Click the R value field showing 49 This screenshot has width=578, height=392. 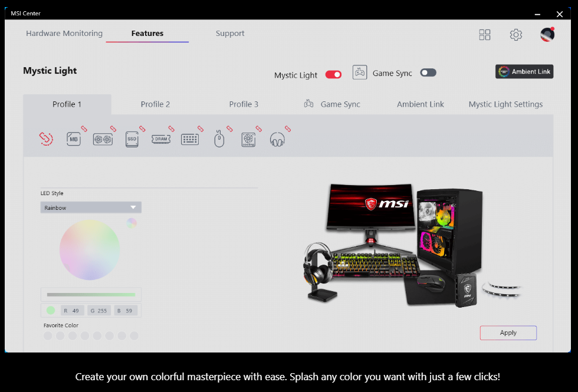click(72, 311)
